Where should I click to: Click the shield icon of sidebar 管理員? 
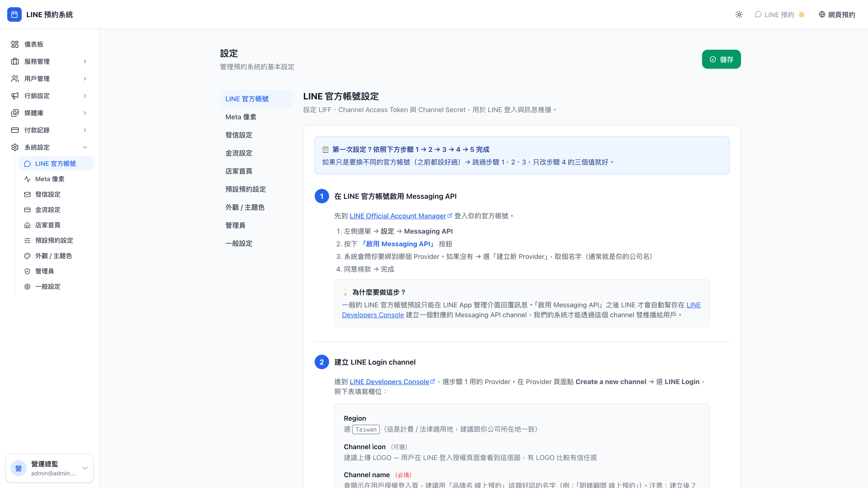click(27, 271)
